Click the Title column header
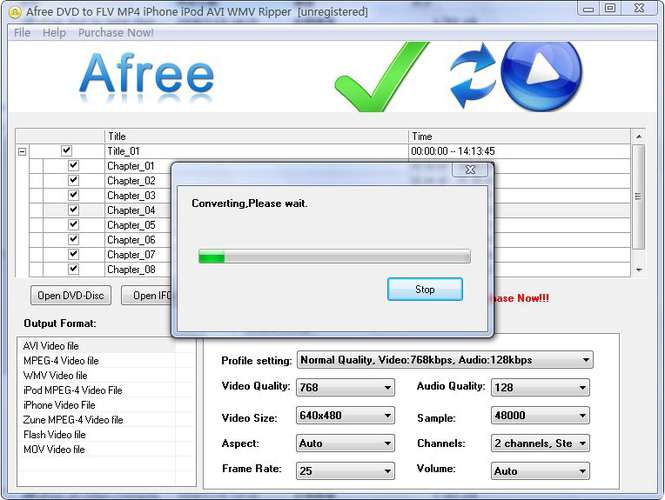This screenshot has height=500, width=665. [x=256, y=136]
